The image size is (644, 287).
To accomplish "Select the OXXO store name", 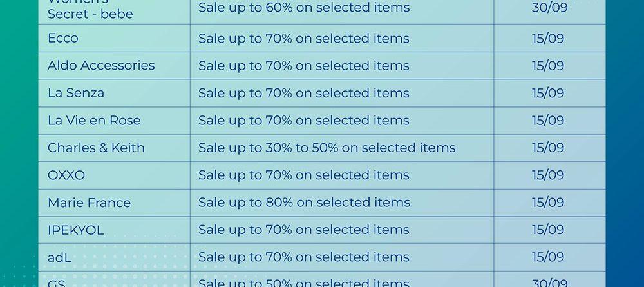I will (x=66, y=175).
